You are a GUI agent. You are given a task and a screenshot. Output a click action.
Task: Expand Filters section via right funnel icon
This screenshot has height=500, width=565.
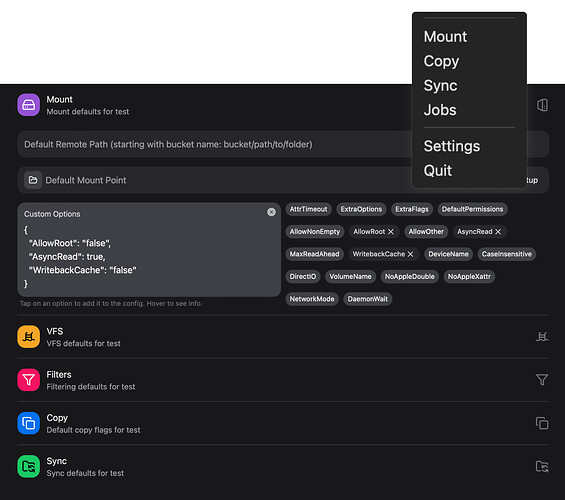point(542,380)
